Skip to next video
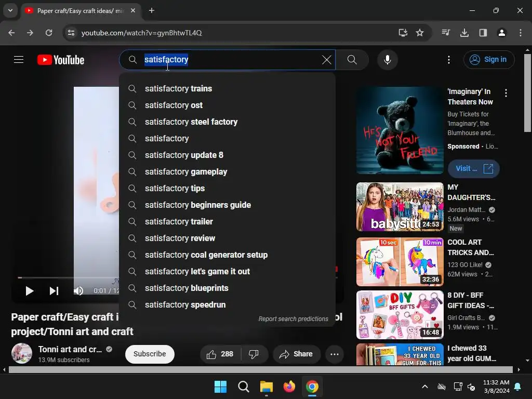The height and width of the screenshot is (399, 532). point(54,291)
